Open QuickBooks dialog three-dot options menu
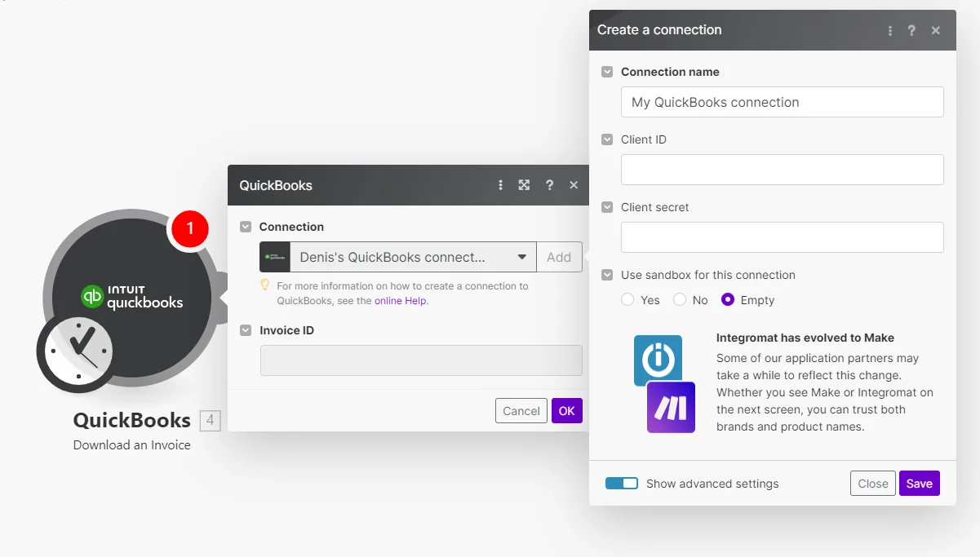 500,185
